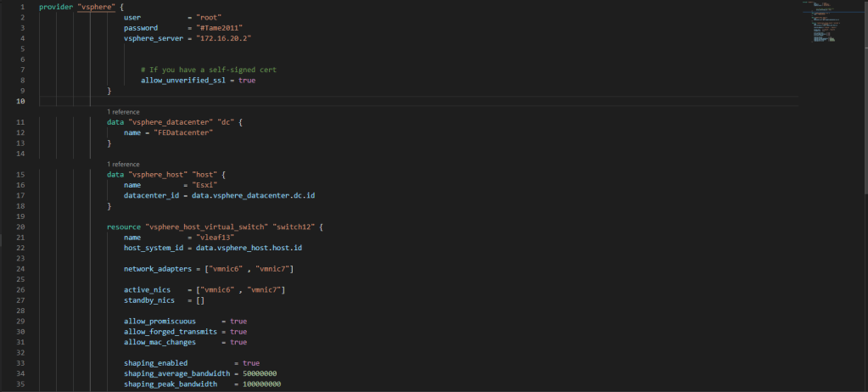Click the true value of allow_unverified_ssl
Image resolution: width=868 pixels, height=392 pixels.
[247, 81]
